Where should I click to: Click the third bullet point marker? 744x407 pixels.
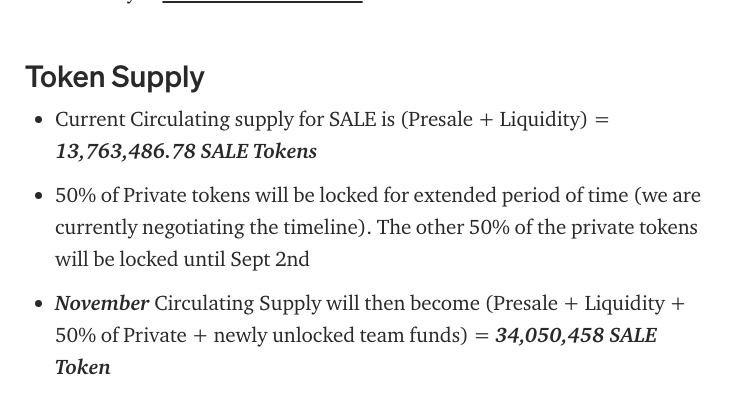(39, 304)
